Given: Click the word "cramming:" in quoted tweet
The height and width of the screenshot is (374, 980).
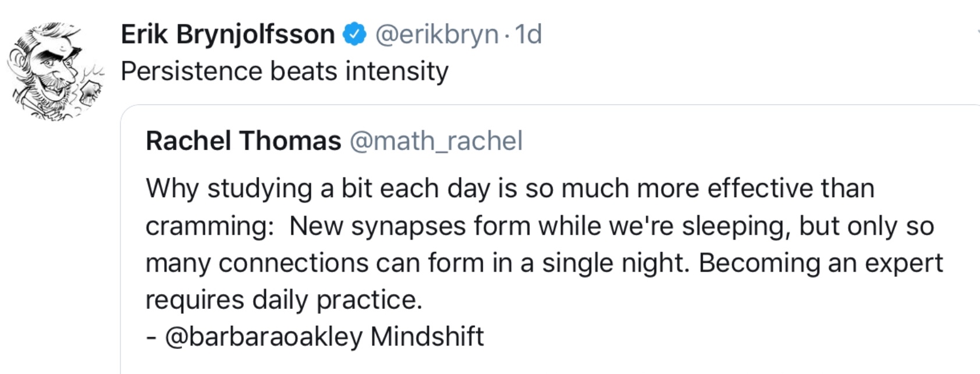Looking at the screenshot, I should click(210, 226).
